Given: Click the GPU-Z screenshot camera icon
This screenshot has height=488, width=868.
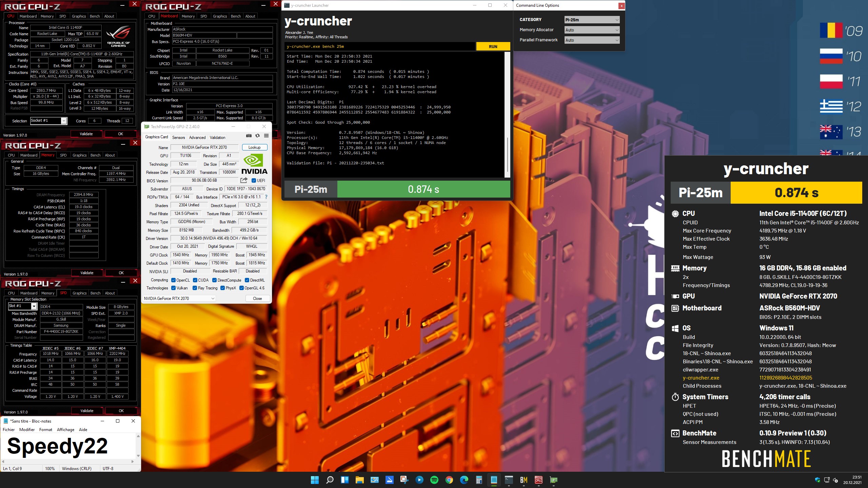Looking at the screenshot, I should 249,136.
